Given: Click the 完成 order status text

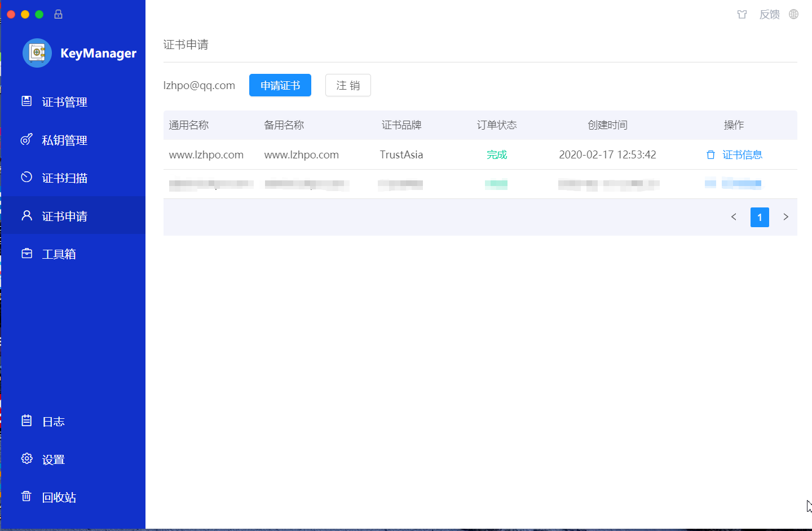Looking at the screenshot, I should (x=497, y=155).
